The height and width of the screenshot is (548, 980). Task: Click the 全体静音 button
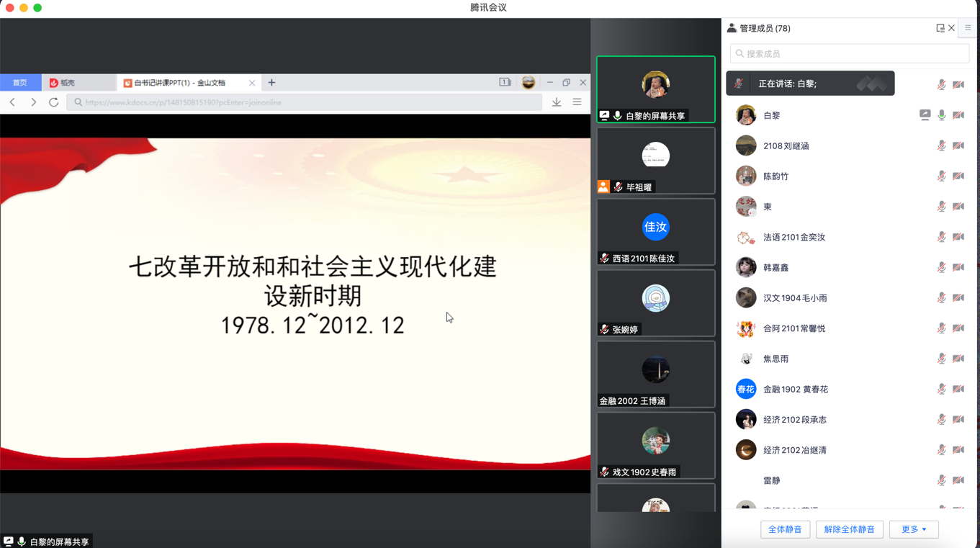[785, 529]
